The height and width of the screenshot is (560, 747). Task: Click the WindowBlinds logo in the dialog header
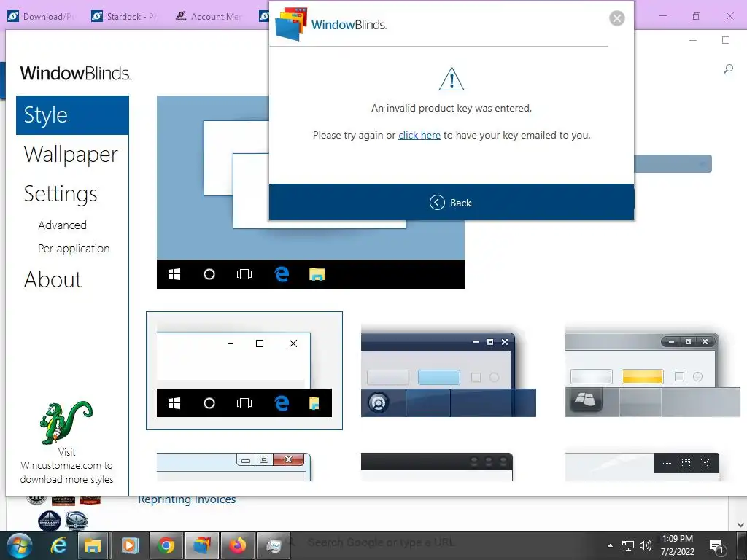pyautogui.click(x=330, y=24)
